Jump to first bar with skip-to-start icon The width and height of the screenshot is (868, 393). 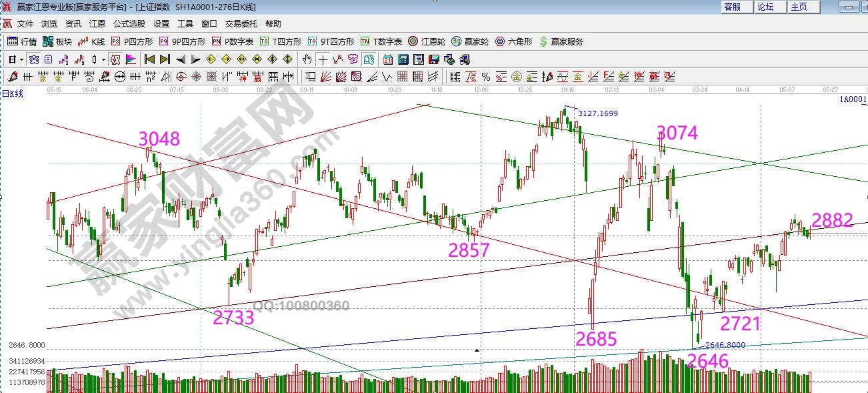[150, 59]
